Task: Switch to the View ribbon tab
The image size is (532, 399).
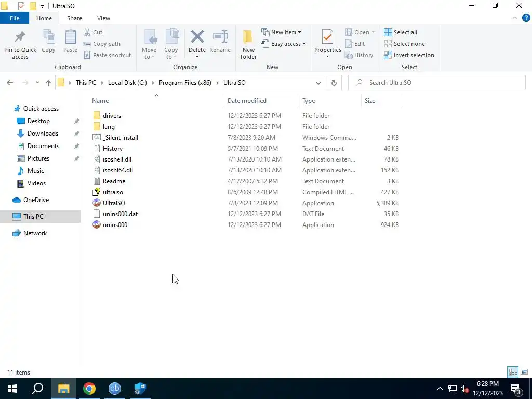Action: 103,18
